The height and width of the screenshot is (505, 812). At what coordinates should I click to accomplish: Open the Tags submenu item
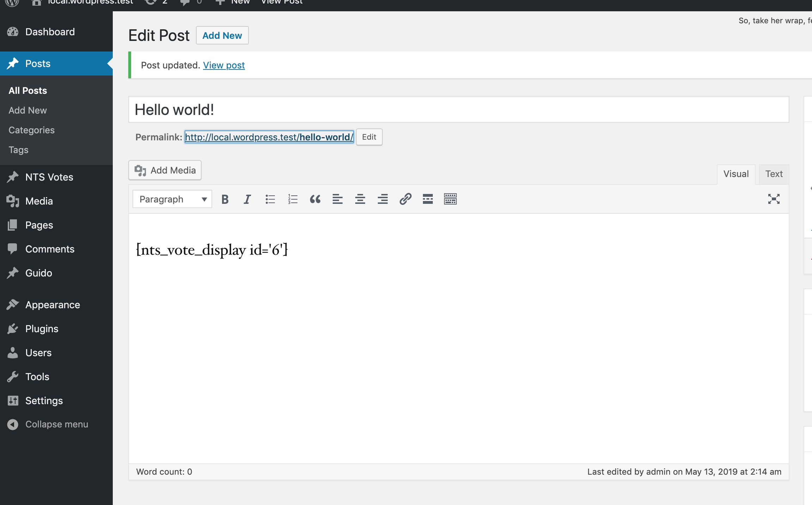[x=18, y=150]
